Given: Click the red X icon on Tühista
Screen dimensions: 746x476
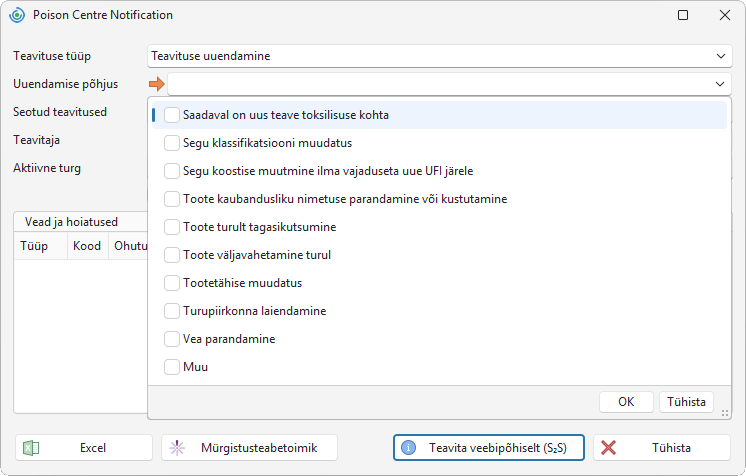Looking at the screenshot, I should click(609, 448).
